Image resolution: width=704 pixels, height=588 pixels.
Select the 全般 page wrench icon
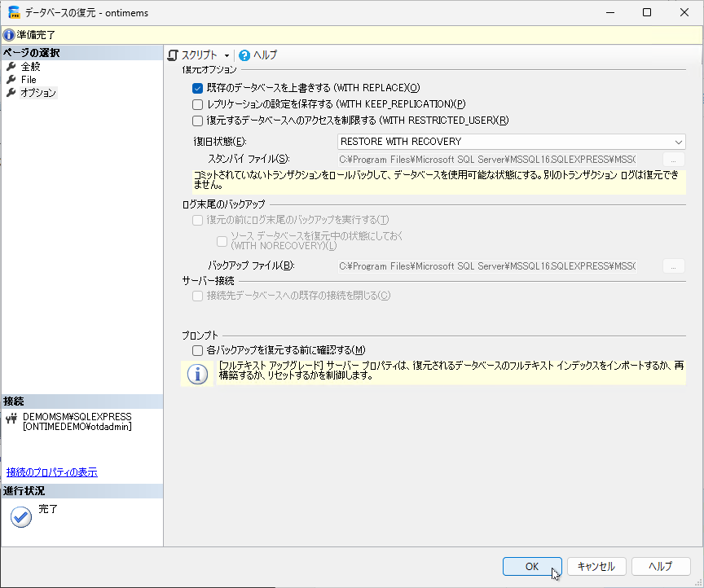coord(11,67)
